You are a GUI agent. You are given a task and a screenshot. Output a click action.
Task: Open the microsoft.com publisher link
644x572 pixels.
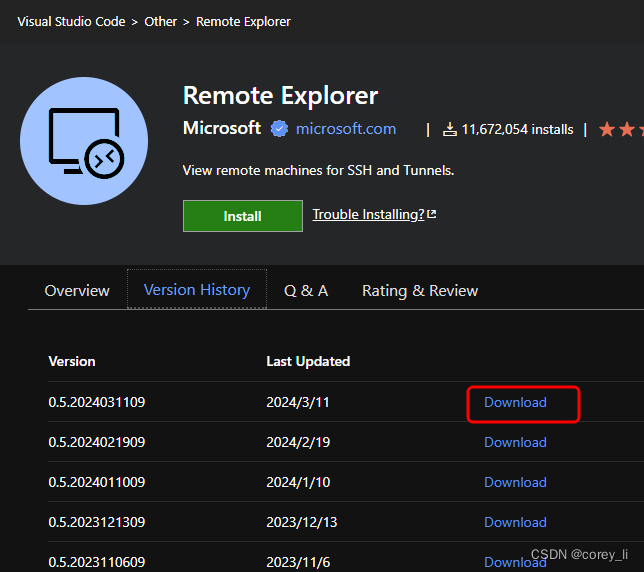point(346,129)
